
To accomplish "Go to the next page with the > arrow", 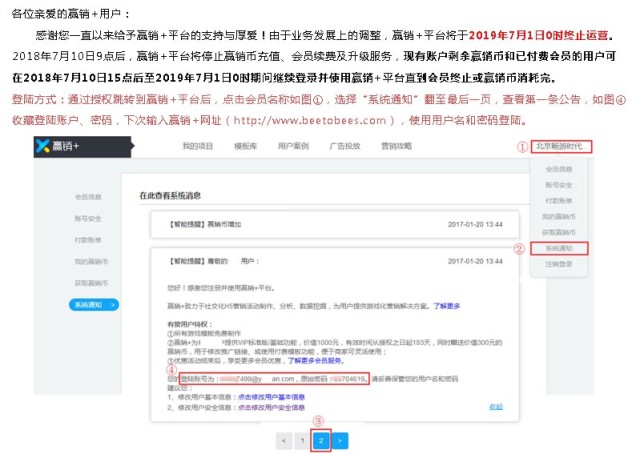I will [x=340, y=441].
